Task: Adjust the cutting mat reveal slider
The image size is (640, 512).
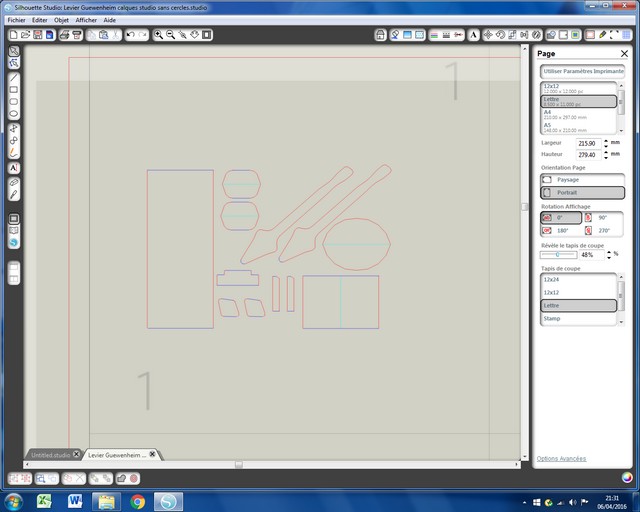Action: point(558,254)
